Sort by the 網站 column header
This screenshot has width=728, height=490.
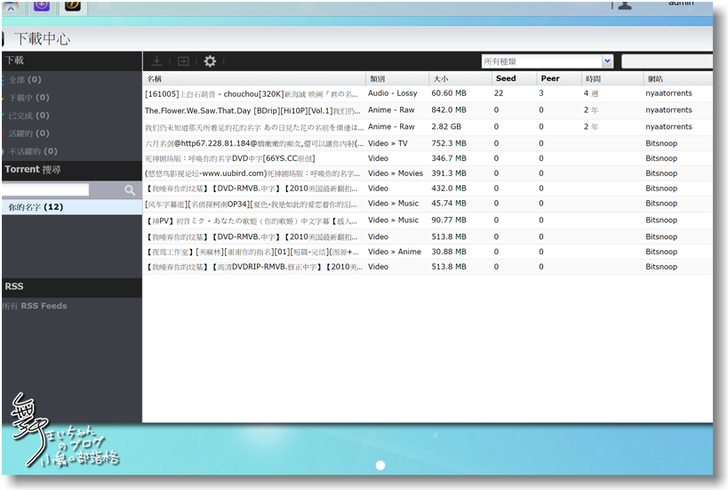tap(678, 78)
